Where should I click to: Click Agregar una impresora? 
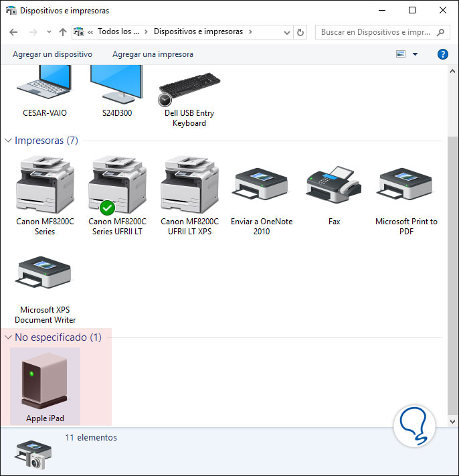tap(153, 54)
